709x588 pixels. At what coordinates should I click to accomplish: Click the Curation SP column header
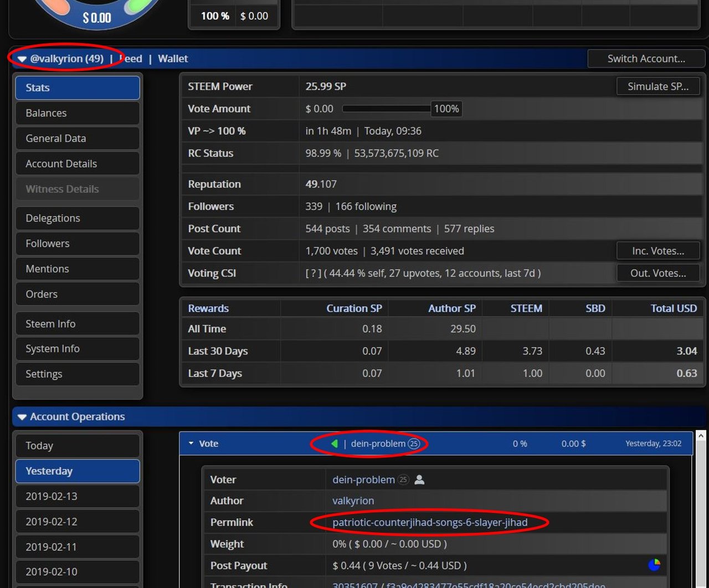coord(354,308)
